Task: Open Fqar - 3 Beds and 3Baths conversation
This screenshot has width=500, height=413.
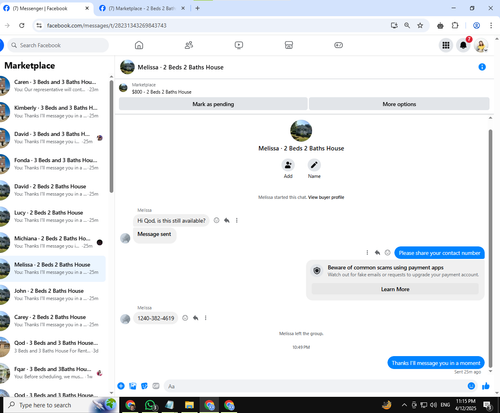Action: pos(53,373)
